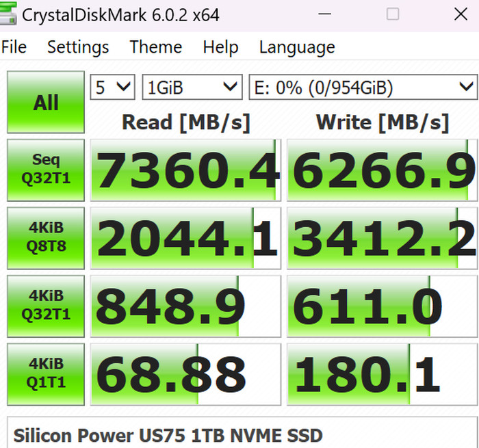Image resolution: width=479 pixels, height=448 pixels.
Task: Click the 4KiB Q1T1 read result 68.88
Action: click(x=185, y=374)
